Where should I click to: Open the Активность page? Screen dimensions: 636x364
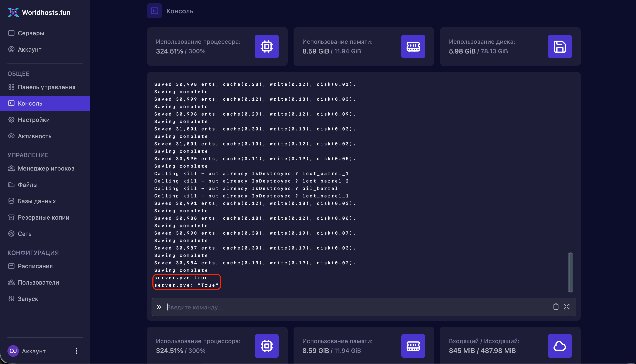click(x=45, y=136)
